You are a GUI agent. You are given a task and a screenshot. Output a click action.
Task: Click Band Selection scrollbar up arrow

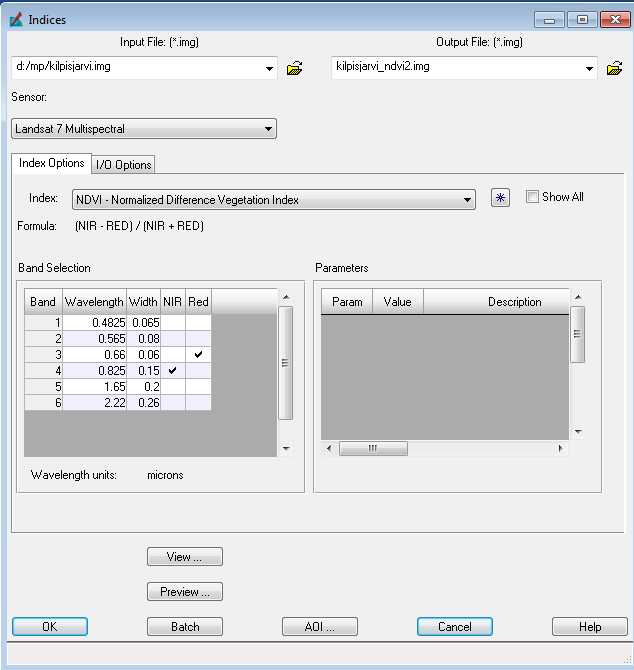click(x=286, y=297)
